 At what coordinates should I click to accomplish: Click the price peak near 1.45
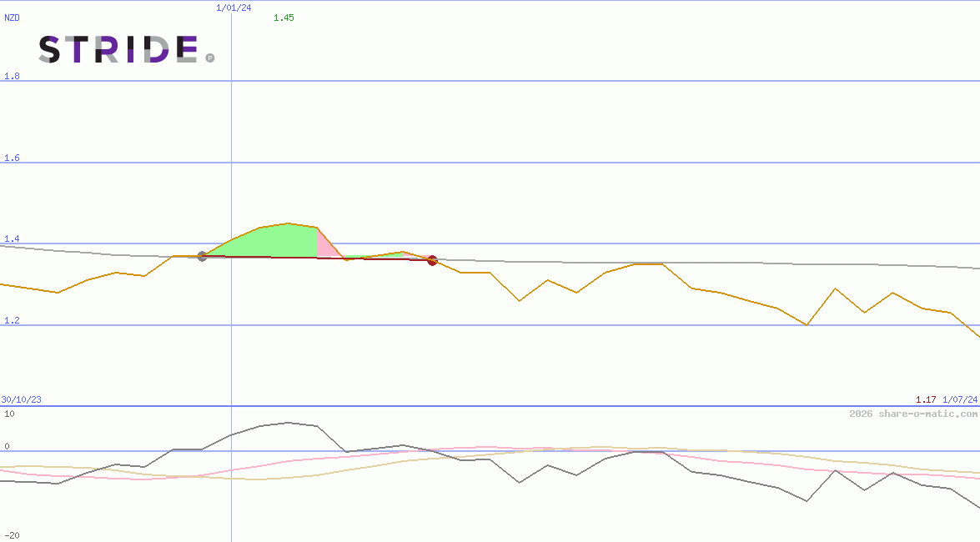(x=288, y=223)
